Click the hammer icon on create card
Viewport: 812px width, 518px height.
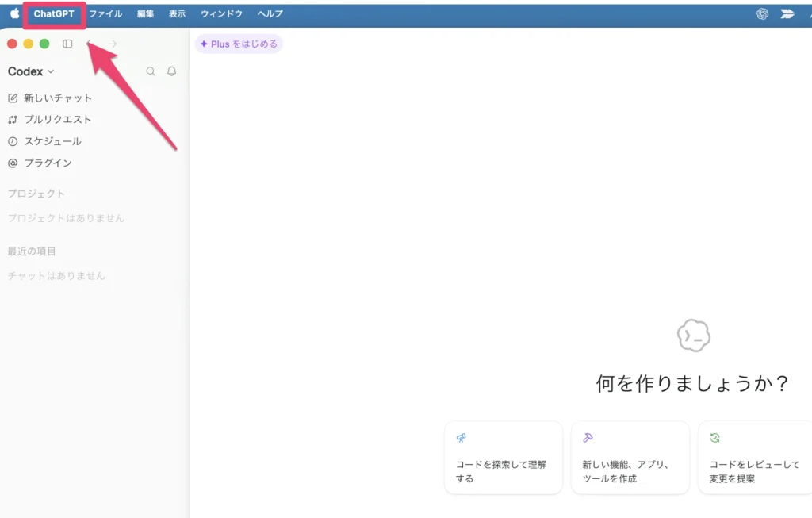pyautogui.click(x=588, y=438)
